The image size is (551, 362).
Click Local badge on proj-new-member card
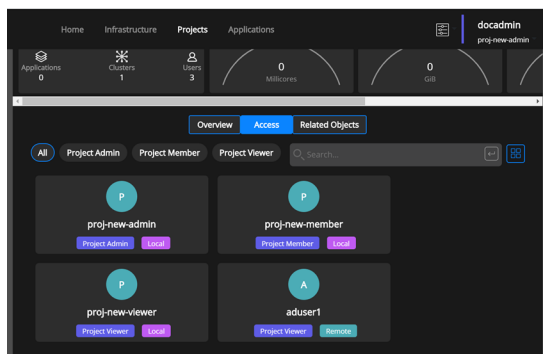click(341, 243)
